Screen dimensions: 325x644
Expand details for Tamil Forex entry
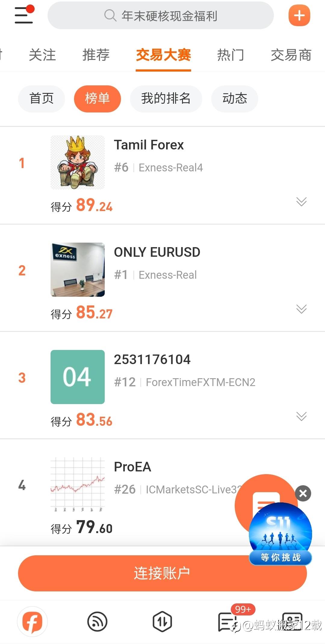[x=301, y=201]
